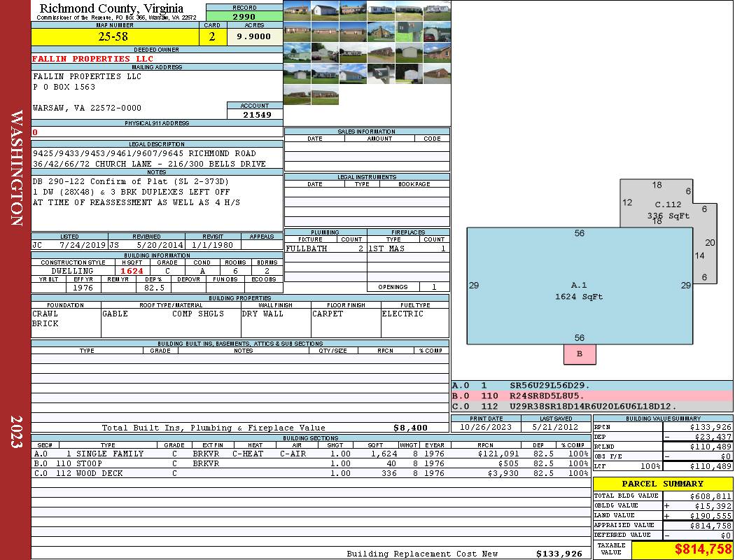Open the brick house with chimney thumbnail
Screen dimensions: 735x560
(381, 32)
